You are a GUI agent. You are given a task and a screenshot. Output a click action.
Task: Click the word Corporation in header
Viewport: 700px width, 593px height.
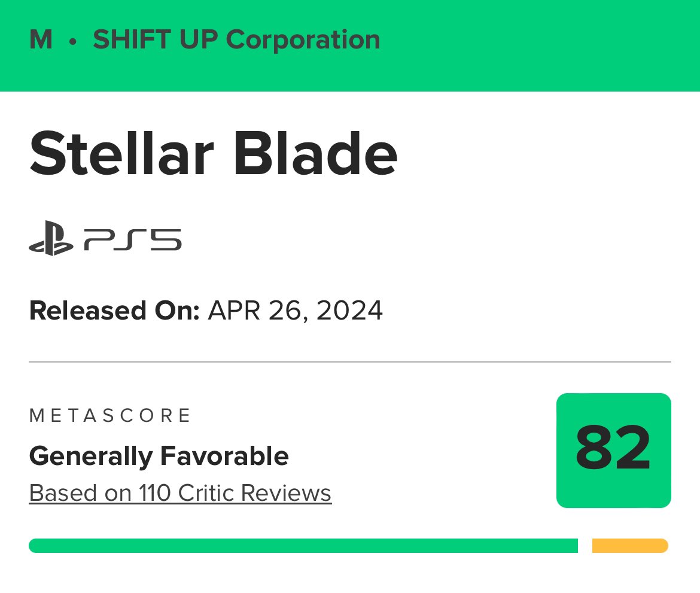[303, 40]
